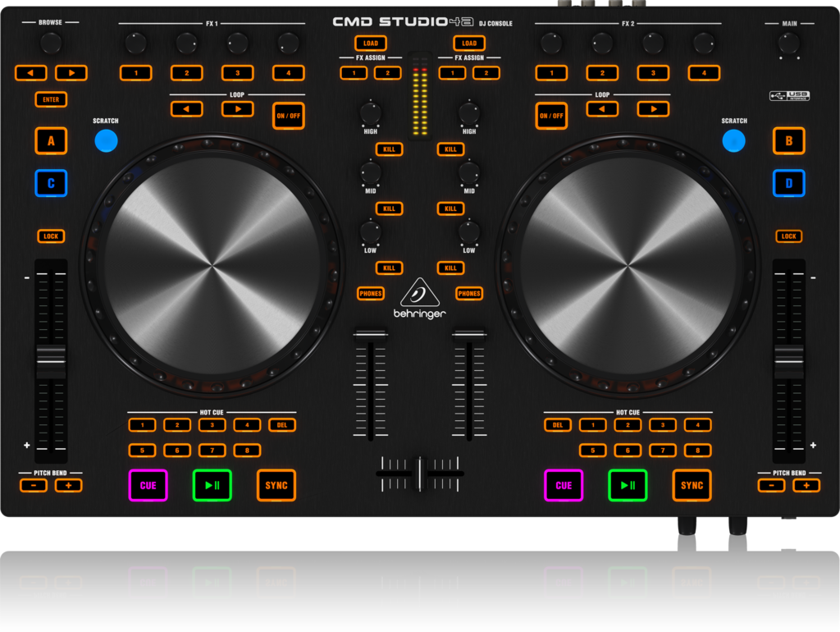
Task: Click right deck loop left arrow
Action: pyautogui.click(x=602, y=109)
